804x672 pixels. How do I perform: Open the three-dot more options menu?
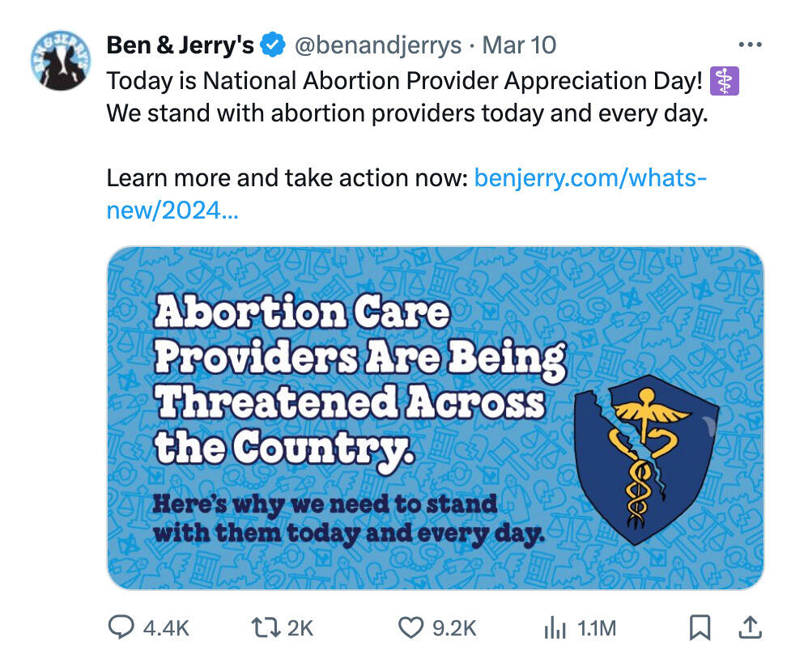tap(750, 45)
